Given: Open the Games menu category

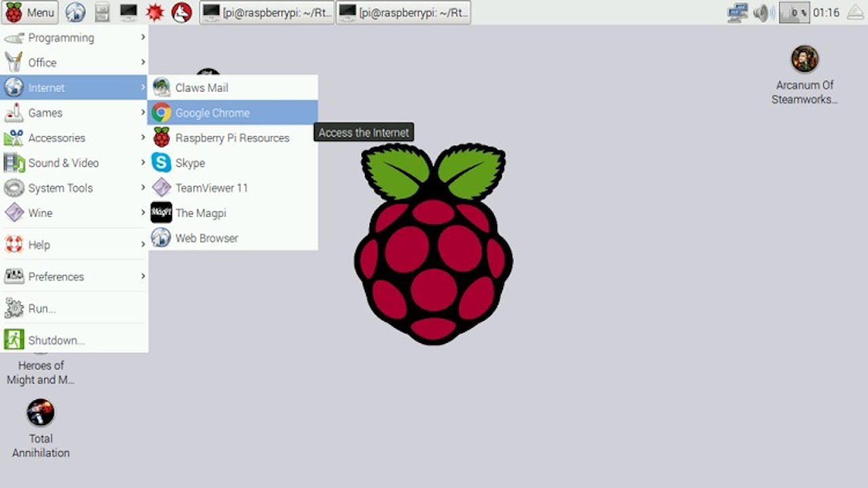Looking at the screenshot, I should point(74,113).
